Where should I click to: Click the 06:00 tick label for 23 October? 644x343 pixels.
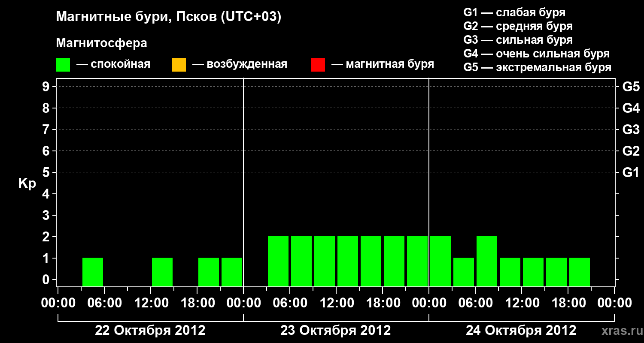tap(289, 303)
